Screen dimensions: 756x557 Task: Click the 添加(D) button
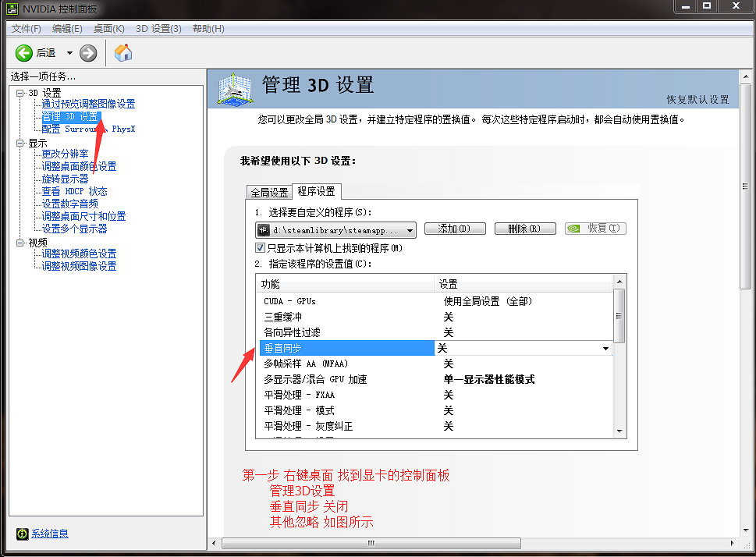pos(454,229)
